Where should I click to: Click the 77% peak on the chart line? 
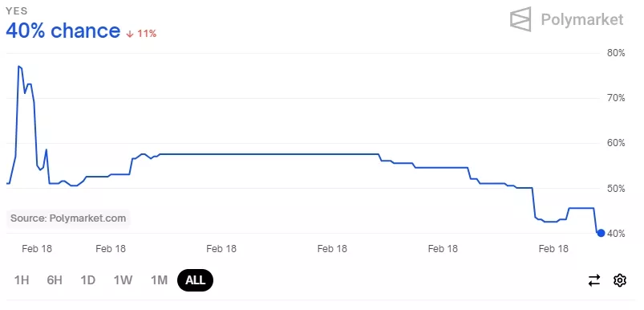click(19, 66)
